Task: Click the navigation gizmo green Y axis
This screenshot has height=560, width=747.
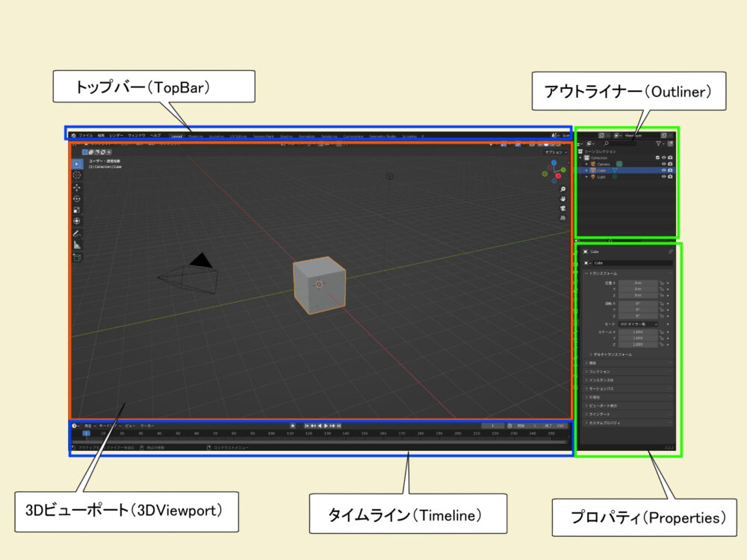Action: pos(563,169)
